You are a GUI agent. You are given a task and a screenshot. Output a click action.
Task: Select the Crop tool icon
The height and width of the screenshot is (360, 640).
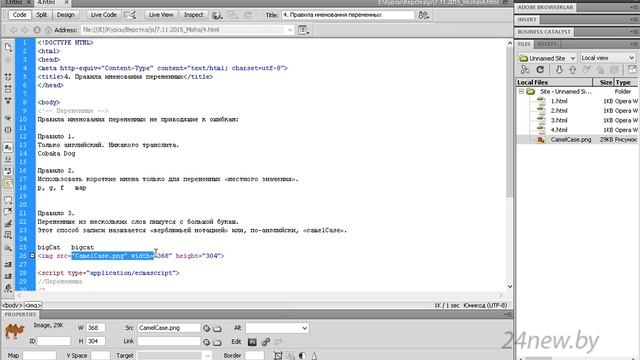(x=278, y=356)
